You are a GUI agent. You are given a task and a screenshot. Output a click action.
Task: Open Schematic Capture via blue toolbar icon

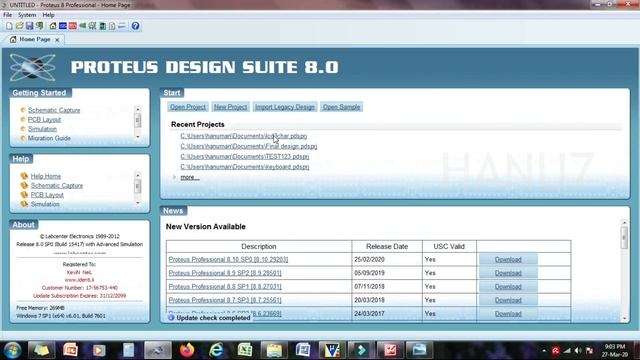pos(62,26)
